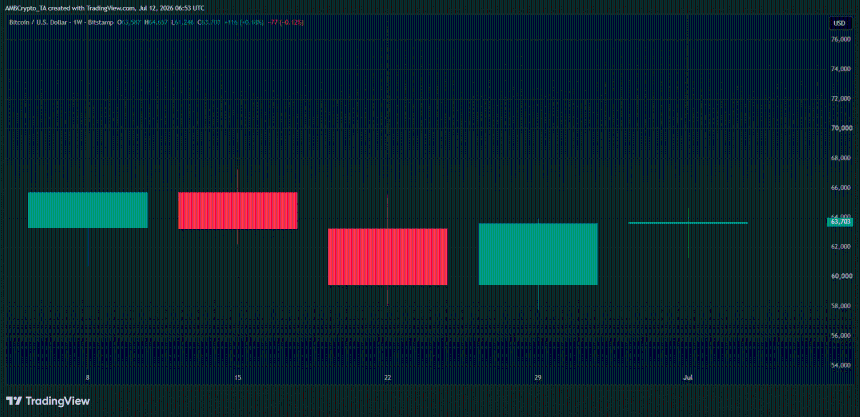The height and width of the screenshot is (417, 860).
Task: Open the USD currency selector
Action: [x=839, y=23]
